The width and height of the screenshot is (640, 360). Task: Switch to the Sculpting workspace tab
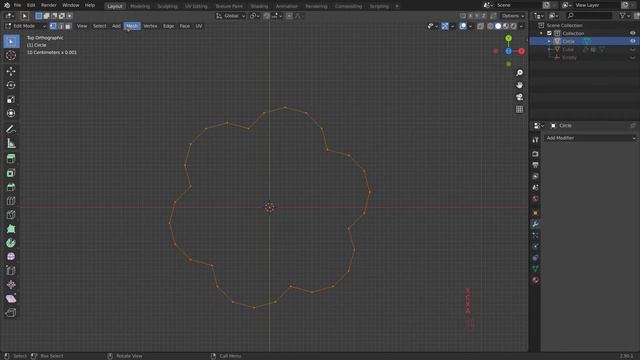click(167, 6)
